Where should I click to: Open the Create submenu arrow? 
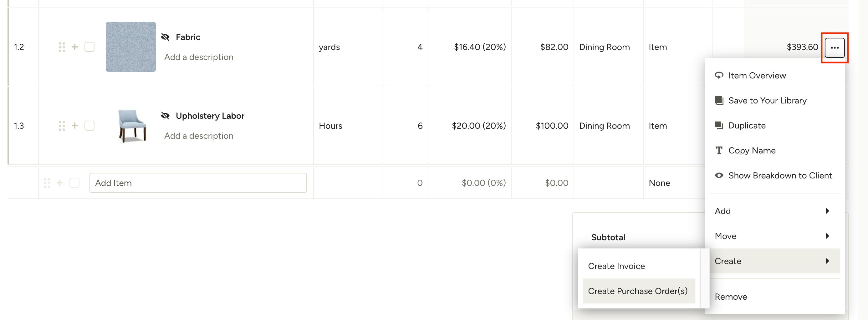827,261
